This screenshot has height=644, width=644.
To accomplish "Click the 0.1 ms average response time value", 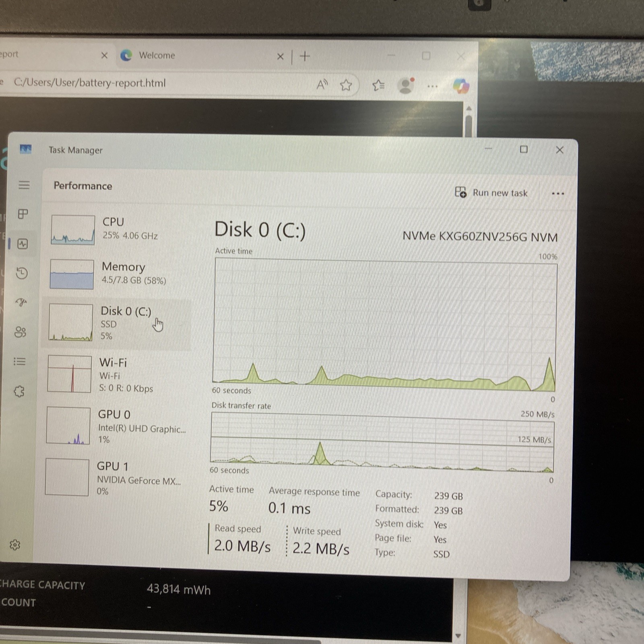I will [x=289, y=508].
